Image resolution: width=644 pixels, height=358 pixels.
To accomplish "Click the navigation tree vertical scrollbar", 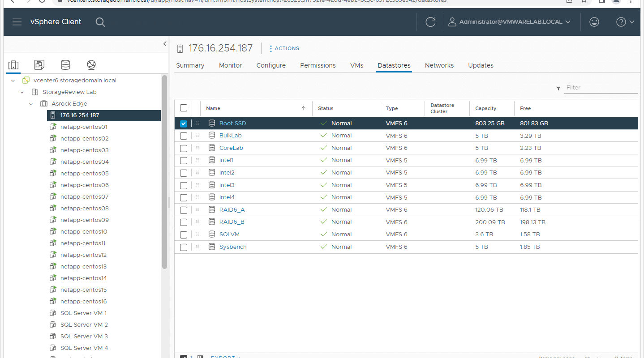I will [x=164, y=172].
